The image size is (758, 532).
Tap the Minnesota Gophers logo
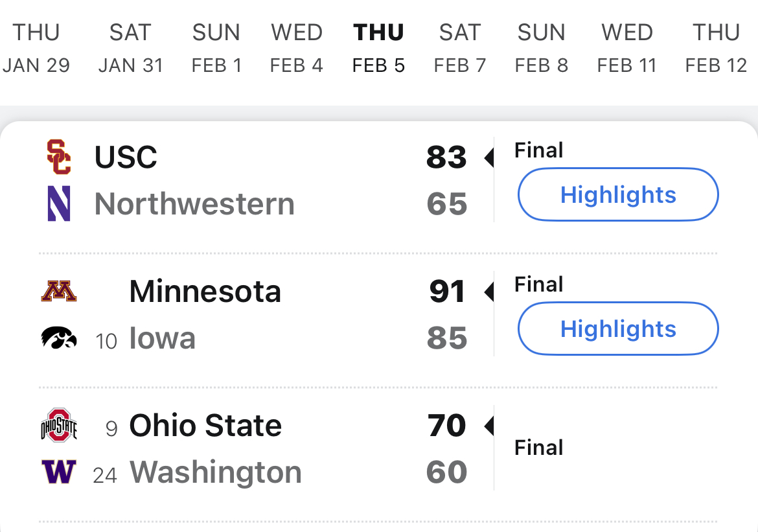(x=59, y=292)
